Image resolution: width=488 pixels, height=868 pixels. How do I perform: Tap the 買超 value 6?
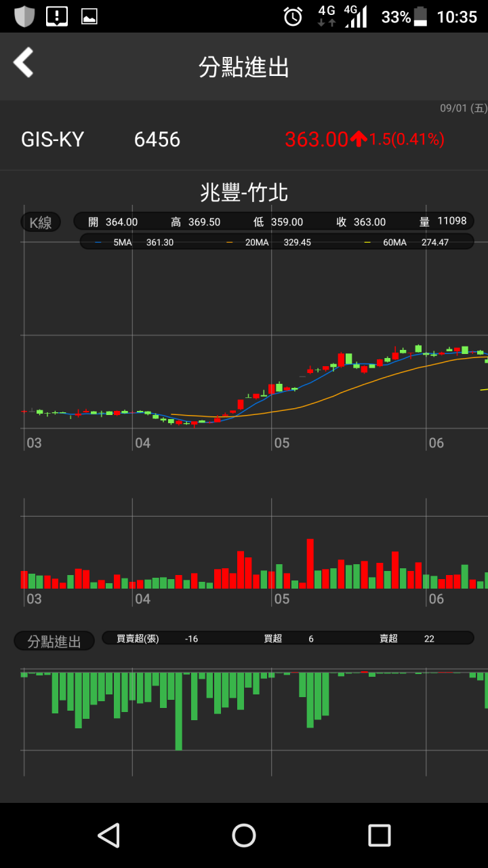[311, 639]
